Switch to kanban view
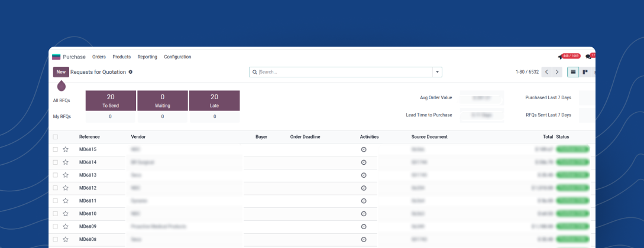The image size is (644, 248). [585, 72]
